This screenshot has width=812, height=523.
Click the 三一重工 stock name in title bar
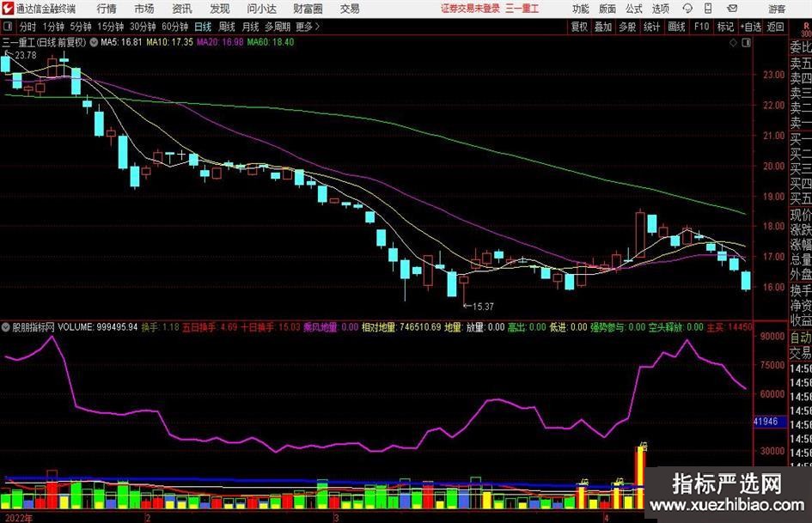coord(522,9)
